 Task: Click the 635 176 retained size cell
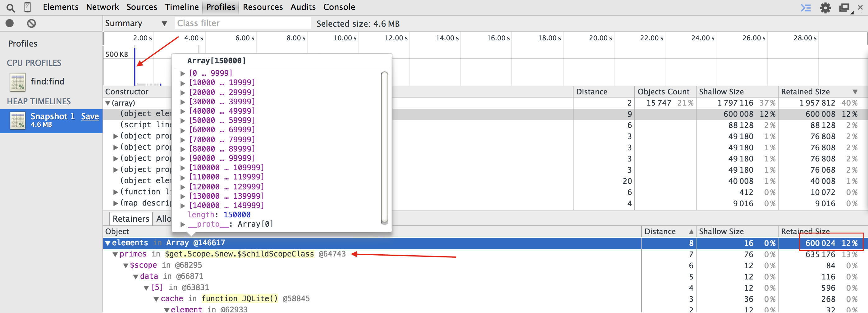click(820, 254)
